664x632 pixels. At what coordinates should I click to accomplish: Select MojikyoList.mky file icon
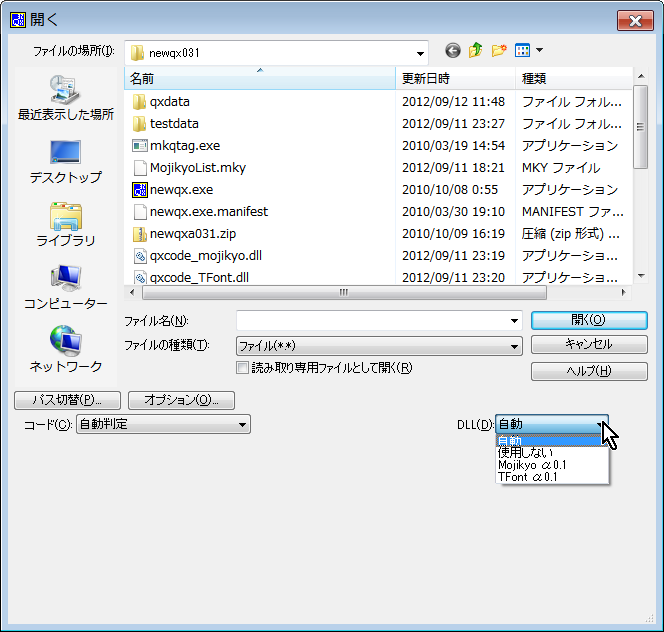pos(139,168)
